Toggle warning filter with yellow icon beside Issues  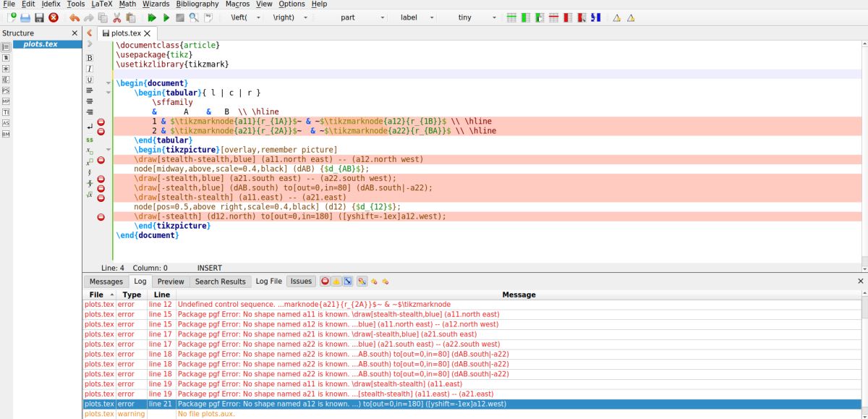tap(336, 282)
